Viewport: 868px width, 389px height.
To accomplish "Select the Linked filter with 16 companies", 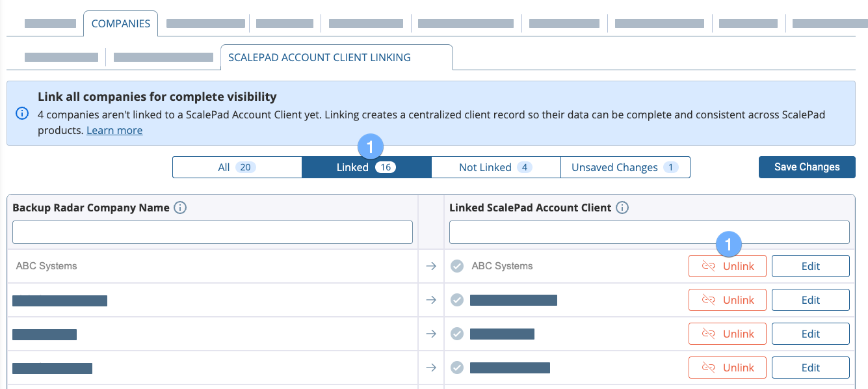I will (366, 167).
